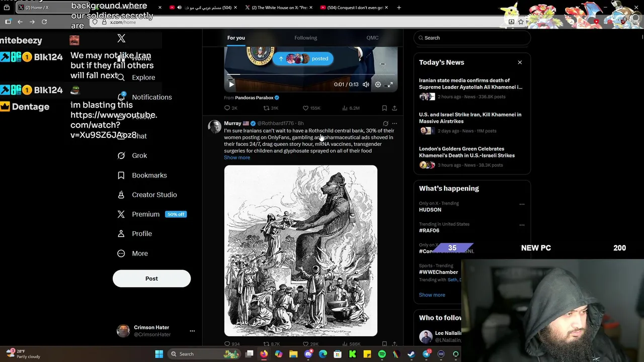This screenshot has height=362, width=644.
Task: Reload the current page
Action: (44, 22)
